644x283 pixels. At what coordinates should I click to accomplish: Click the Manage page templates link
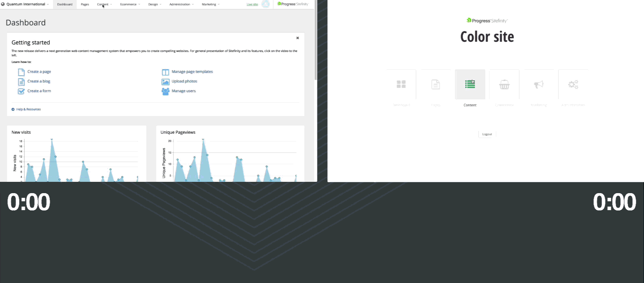(192, 71)
